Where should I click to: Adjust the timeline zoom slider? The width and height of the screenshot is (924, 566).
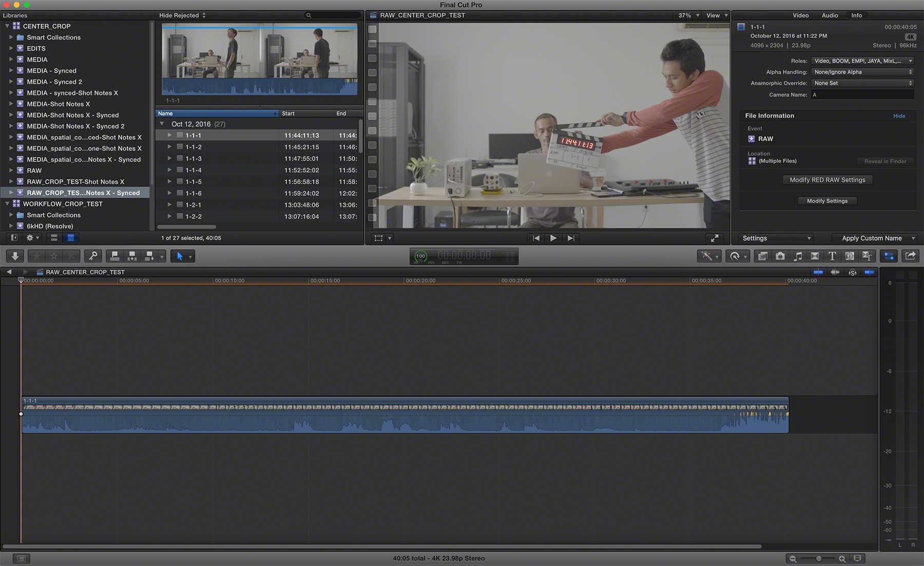(x=818, y=558)
